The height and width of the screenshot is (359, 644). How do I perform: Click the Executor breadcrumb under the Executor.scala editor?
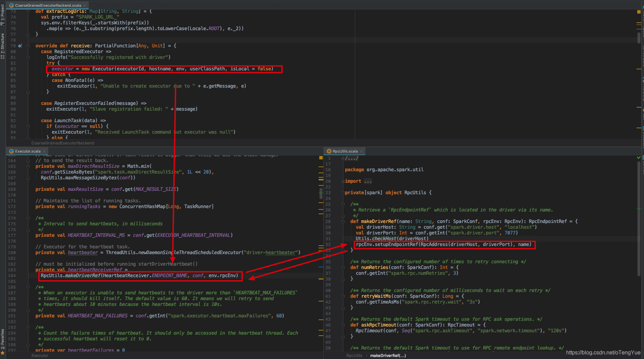(40, 356)
